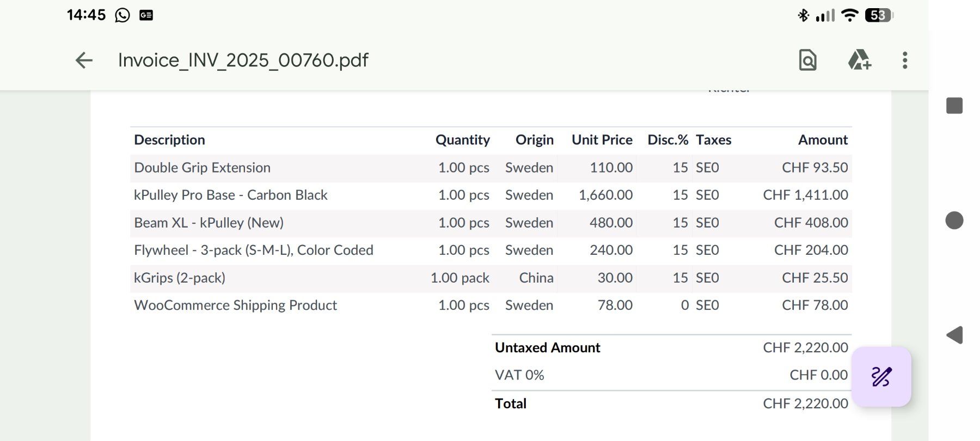Image resolution: width=980 pixels, height=441 pixels.
Task: Tap the Android back triangle button
Action: pyautogui.click(x=954, y=335)
